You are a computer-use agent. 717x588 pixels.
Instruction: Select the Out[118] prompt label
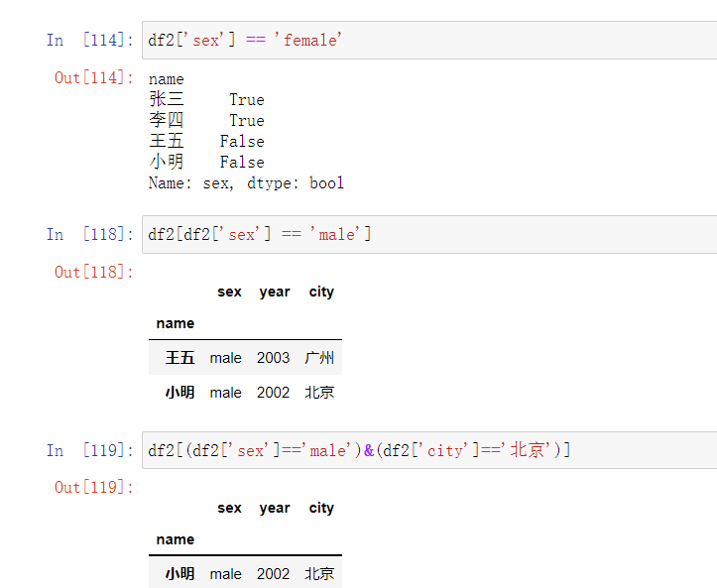(94, 272)
